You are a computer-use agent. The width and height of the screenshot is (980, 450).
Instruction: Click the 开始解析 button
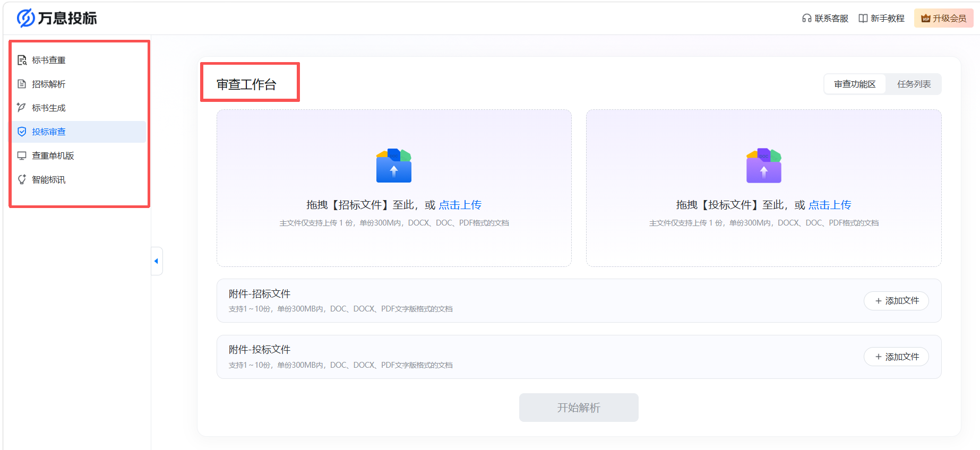579,408
